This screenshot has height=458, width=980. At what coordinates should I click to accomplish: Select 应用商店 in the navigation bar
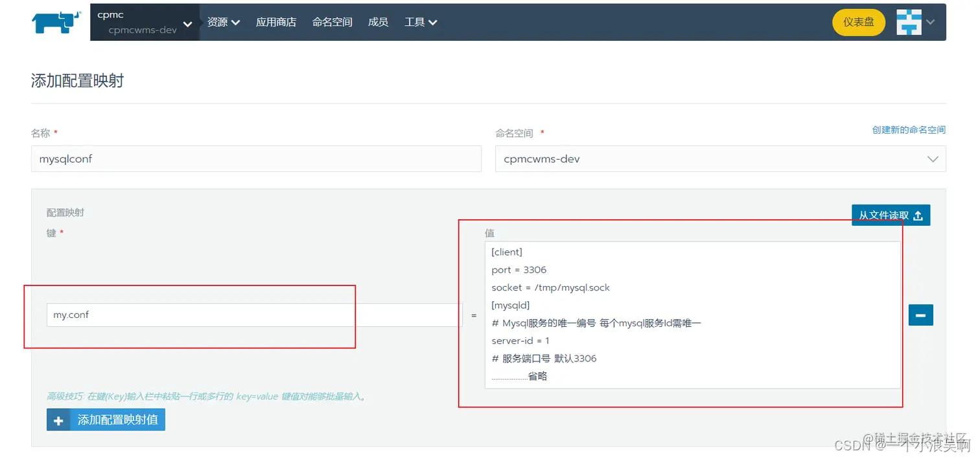tap(276, 21)
